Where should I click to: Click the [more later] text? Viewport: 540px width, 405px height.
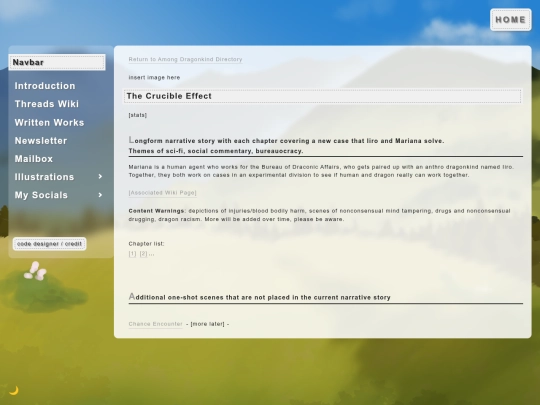pyautogui.click(x=207, y=324)
